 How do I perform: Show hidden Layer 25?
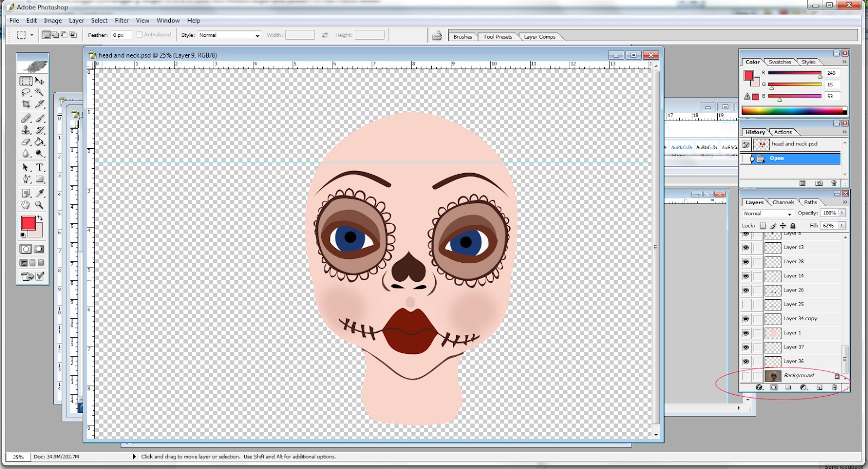[x=746, y=305]
